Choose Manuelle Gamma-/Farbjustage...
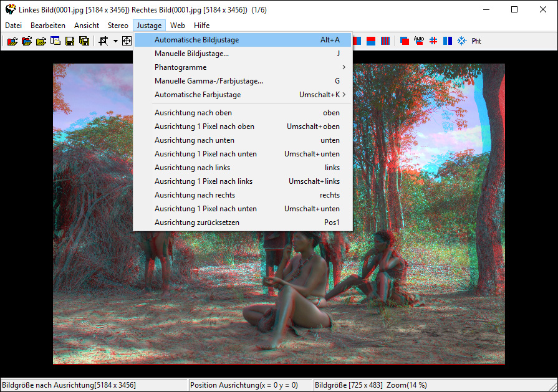558x392 pixels. tap(243, 81)
